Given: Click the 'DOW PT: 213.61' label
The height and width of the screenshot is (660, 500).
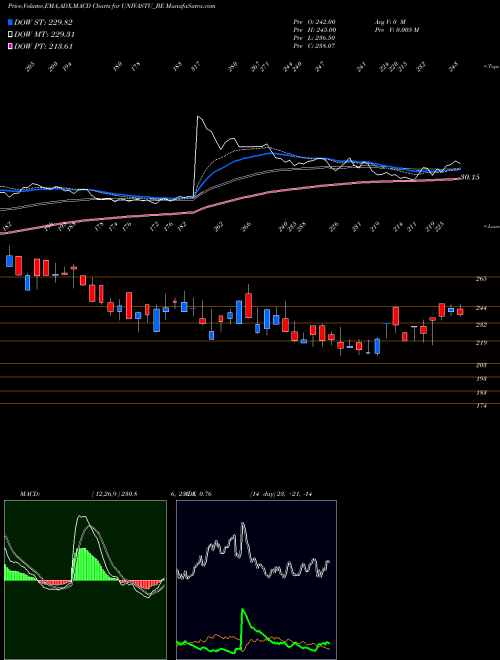Looking at the screenshot, I should click(x=43, y=46).
